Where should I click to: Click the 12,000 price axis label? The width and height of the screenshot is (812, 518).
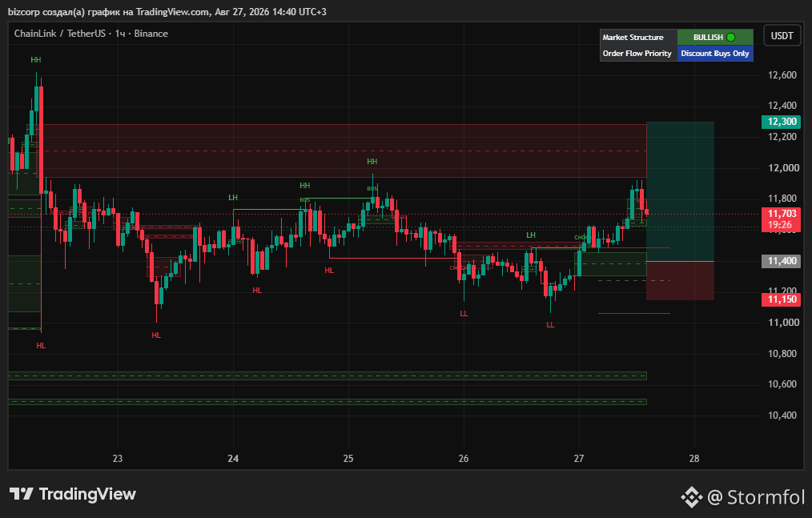783,168
